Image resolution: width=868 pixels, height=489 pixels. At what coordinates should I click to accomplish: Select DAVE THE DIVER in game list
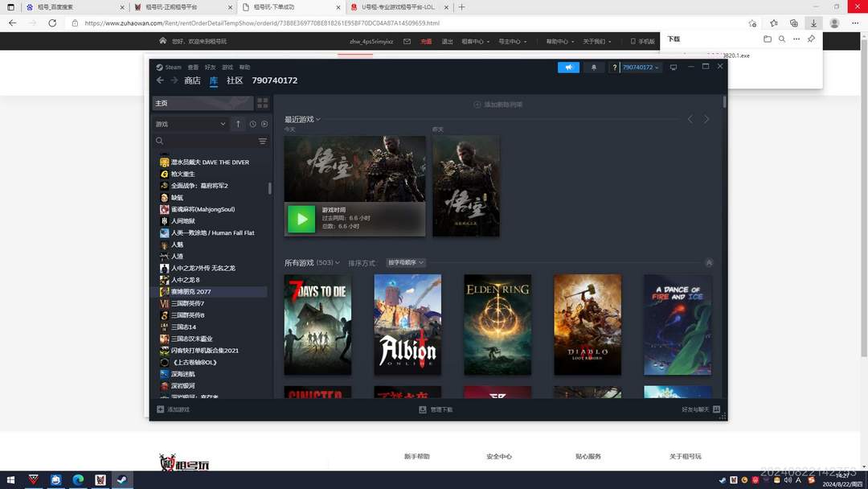[x=211, y=162]
